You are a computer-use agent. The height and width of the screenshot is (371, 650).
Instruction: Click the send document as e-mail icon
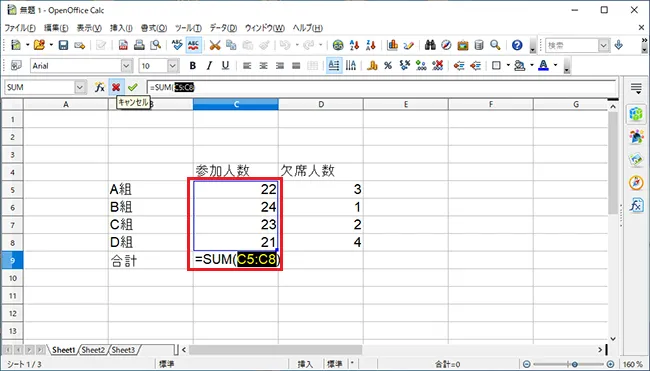tap(80, 45)
